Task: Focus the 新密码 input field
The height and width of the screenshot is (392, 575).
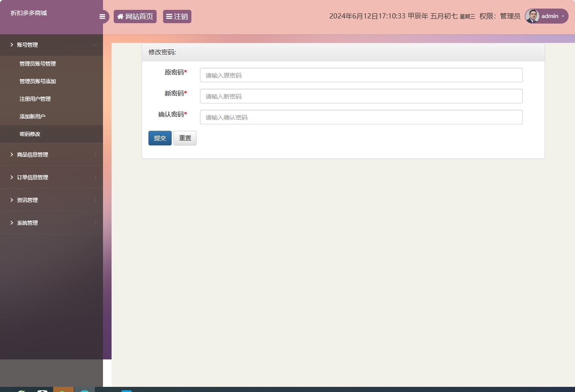Action: pyautogui.click(x=361, y=96)
